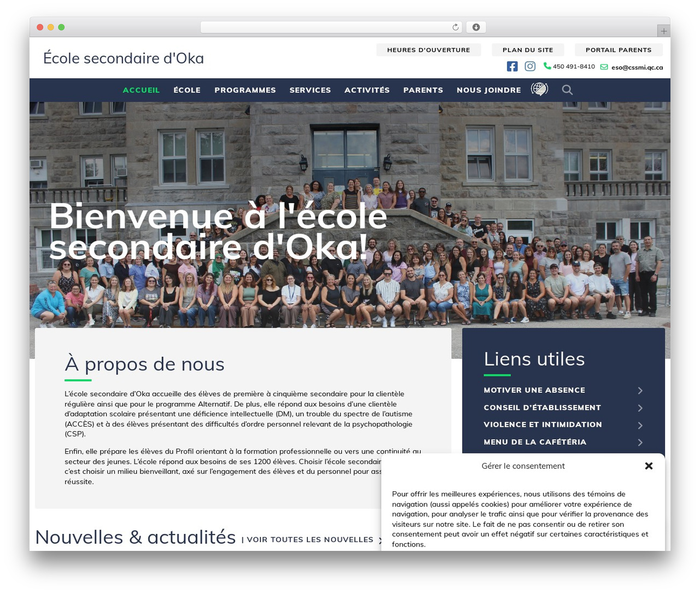Image resolution: width=700 pixels, height=593 pixels.
Task: Click the green envelope email icon
Action: pyautogui.click(x=604, y=67)
